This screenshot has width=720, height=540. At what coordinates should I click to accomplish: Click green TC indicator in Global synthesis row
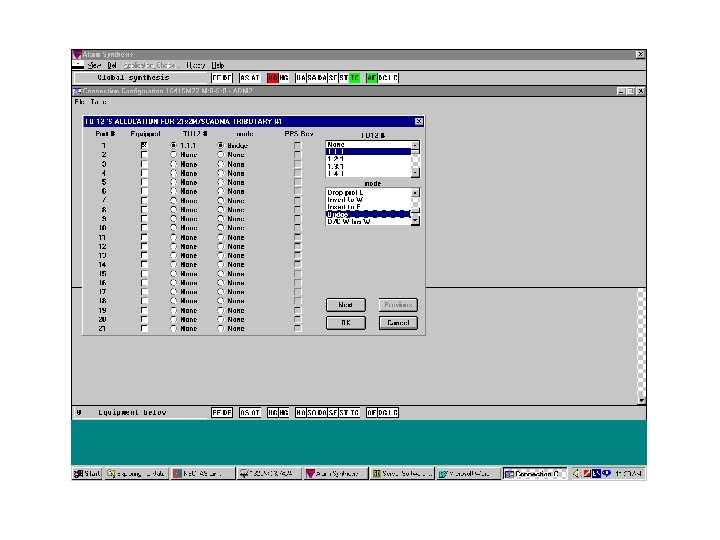354,78
